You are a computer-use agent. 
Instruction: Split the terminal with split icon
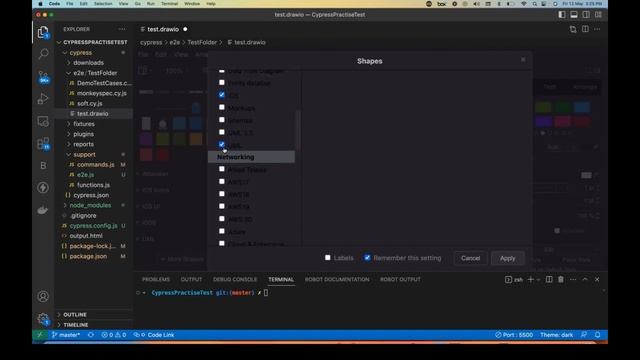549,280
